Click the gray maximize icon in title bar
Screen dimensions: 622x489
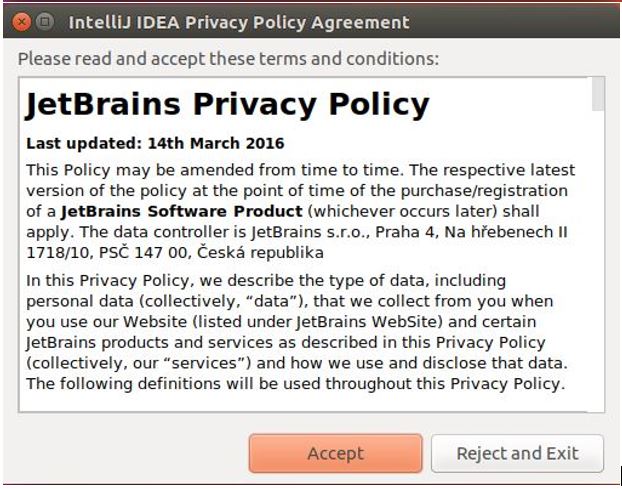click(45, 21)
